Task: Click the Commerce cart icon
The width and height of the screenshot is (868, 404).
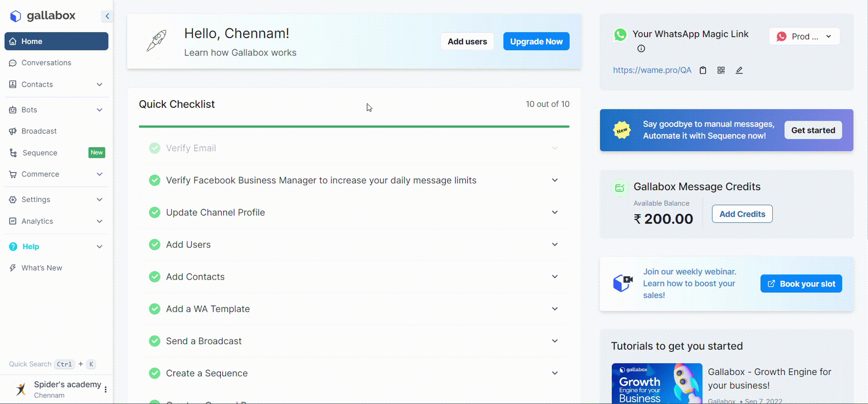Action: [x=13, y=174]
